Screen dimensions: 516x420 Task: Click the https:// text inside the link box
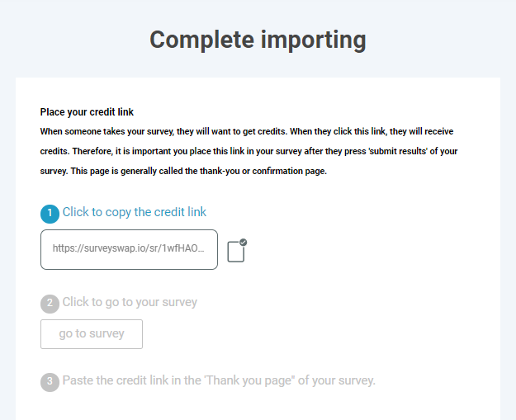click(66, 248)
